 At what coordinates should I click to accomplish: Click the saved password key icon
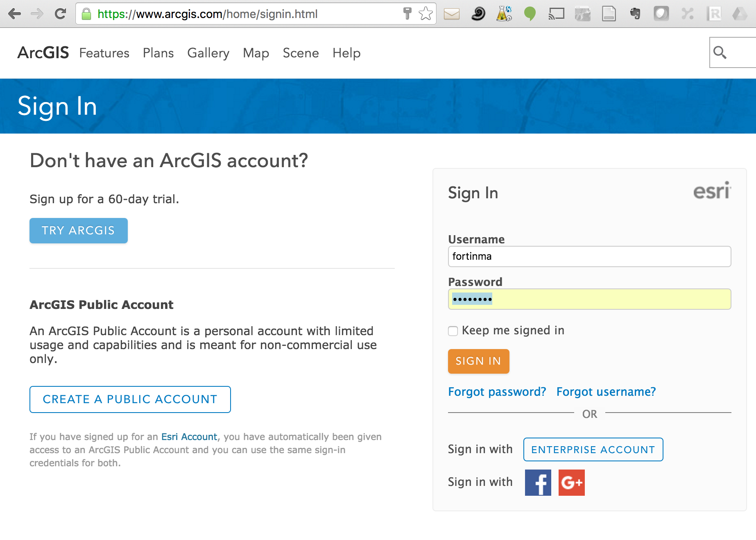coord(407,14)
